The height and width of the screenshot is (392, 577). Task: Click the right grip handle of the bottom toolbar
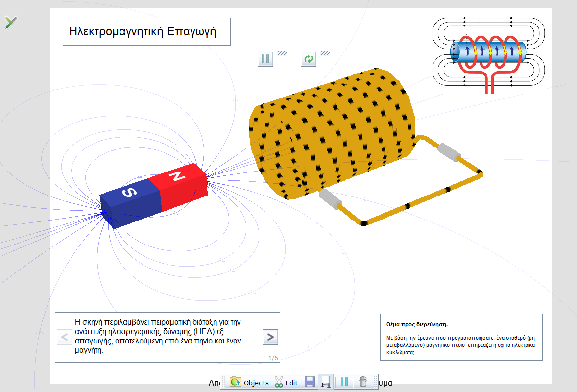[376, 382]
